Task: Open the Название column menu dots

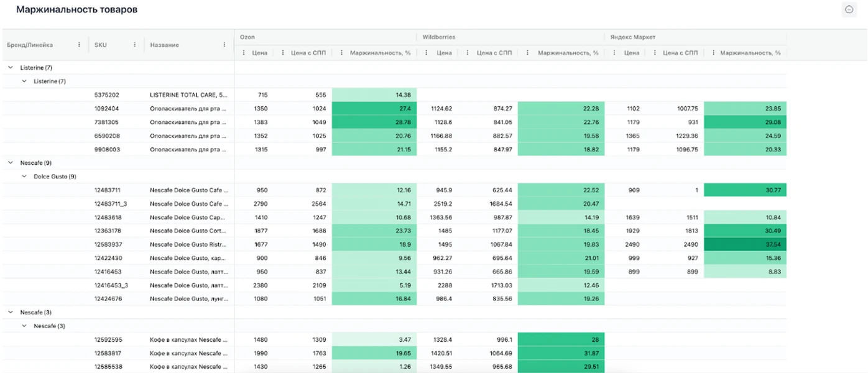Action: pyautogui.click(x=224, y=45)
